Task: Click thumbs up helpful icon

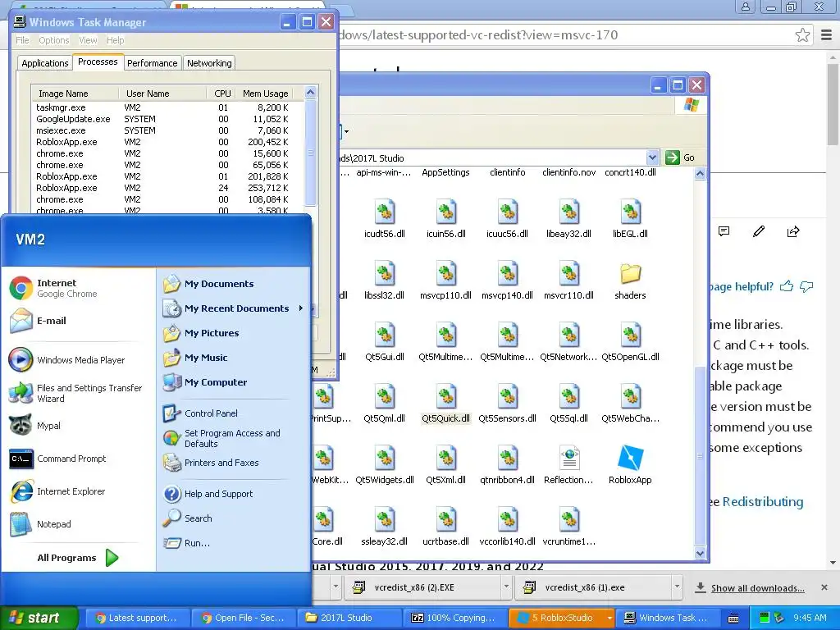Action: [787, 286]
